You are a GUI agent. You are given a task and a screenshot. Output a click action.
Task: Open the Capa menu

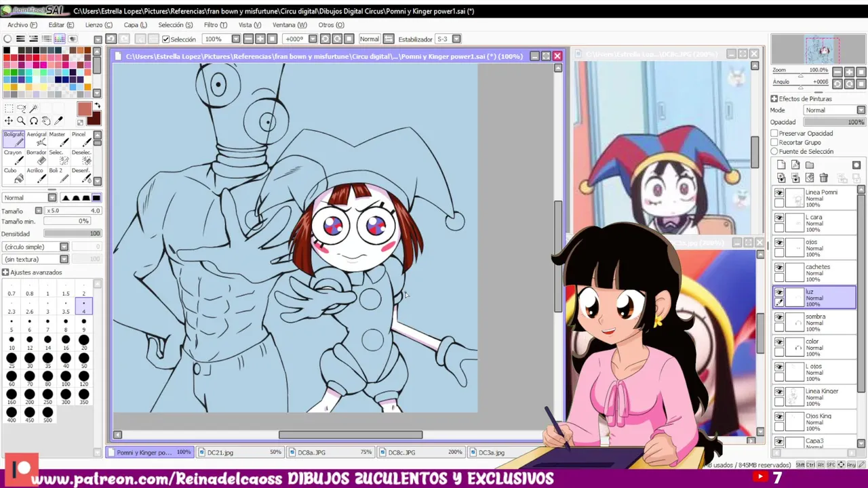point(136,25)
